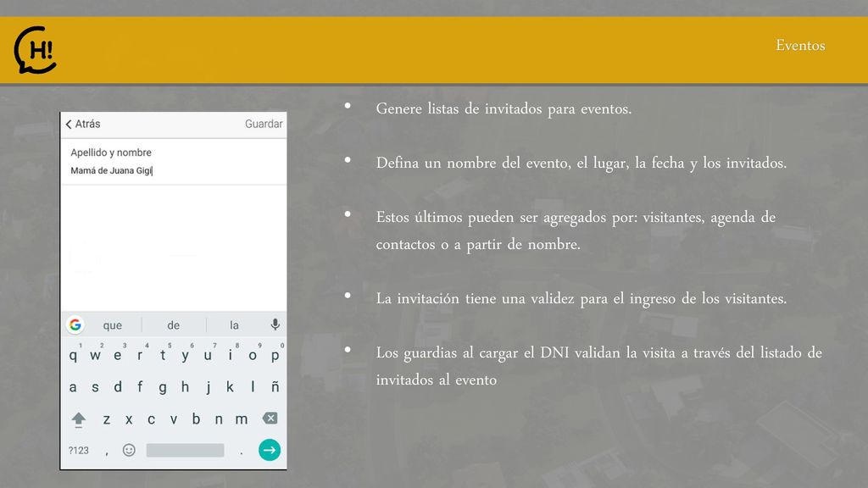The height and width of the screenshot is (488, 868).
Task: Tap the 'i' key
Action: coord(231,355)
